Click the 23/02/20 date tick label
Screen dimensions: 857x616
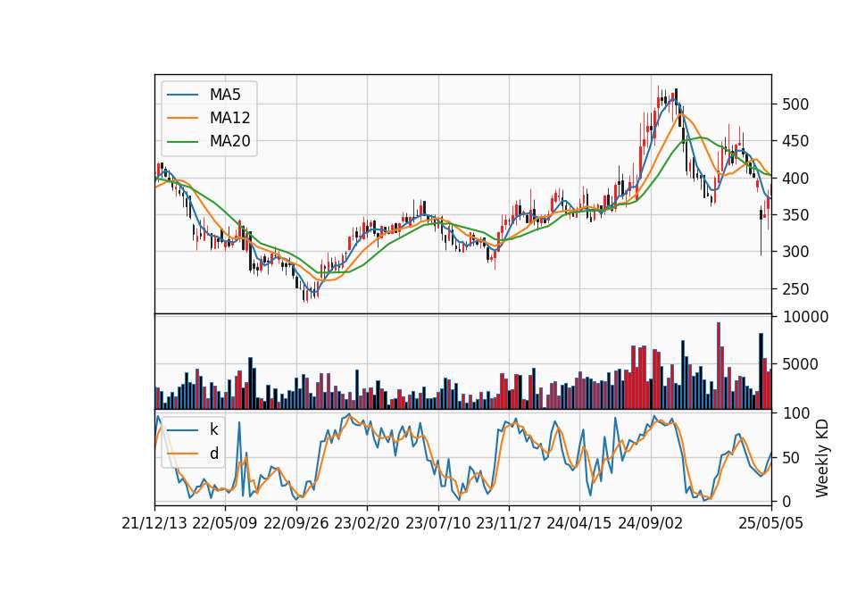(367, 523)
